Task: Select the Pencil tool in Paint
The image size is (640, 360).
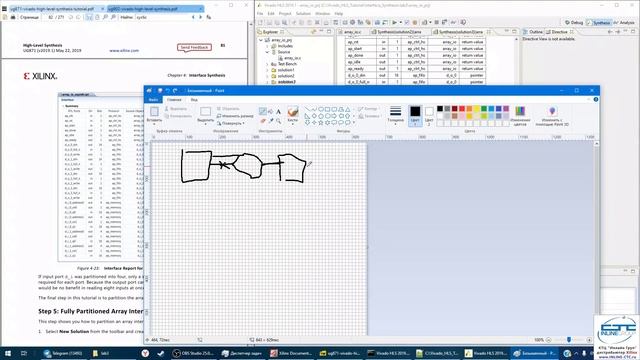Action: click(x=262, y=111)
